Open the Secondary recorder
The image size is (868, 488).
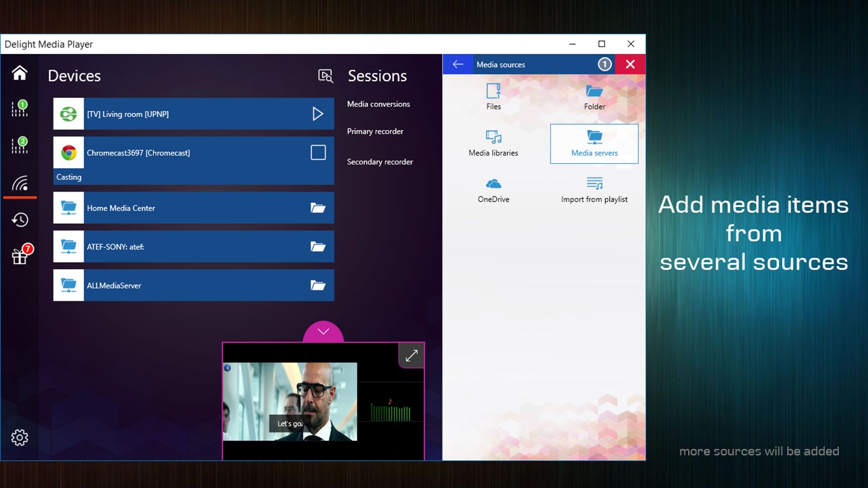[x=379, y=161]
